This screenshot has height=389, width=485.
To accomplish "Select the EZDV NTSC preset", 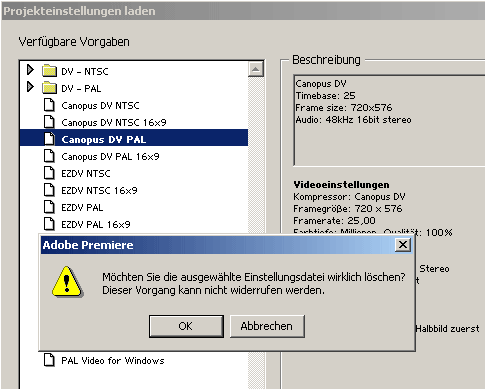I will coord(86,174).
